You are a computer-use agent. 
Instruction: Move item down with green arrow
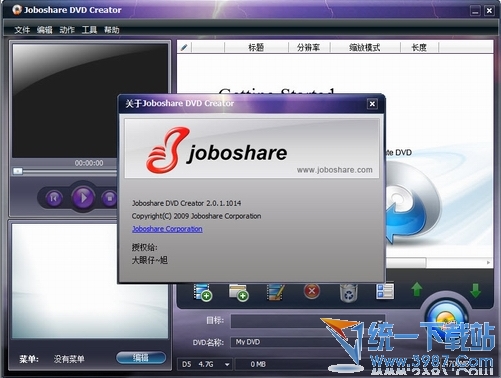pos(475,291)
